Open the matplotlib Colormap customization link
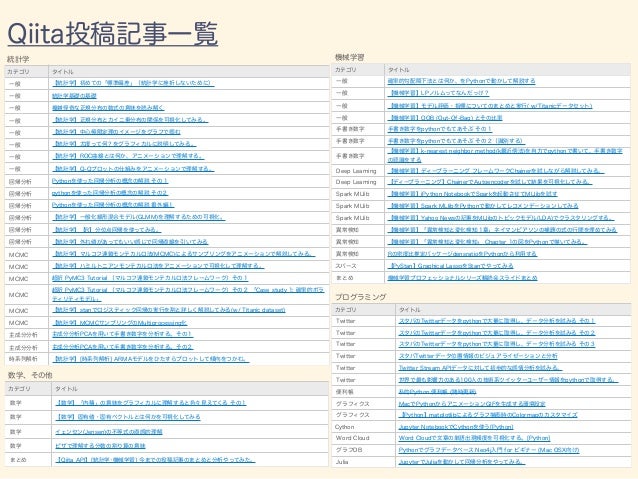This screenshot has height=479, width=638. tap(488, 415)
